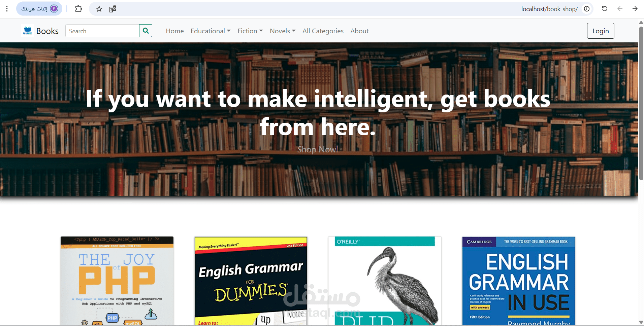
Task: Follow the Shop Now! link
Action: click(318, 149)
